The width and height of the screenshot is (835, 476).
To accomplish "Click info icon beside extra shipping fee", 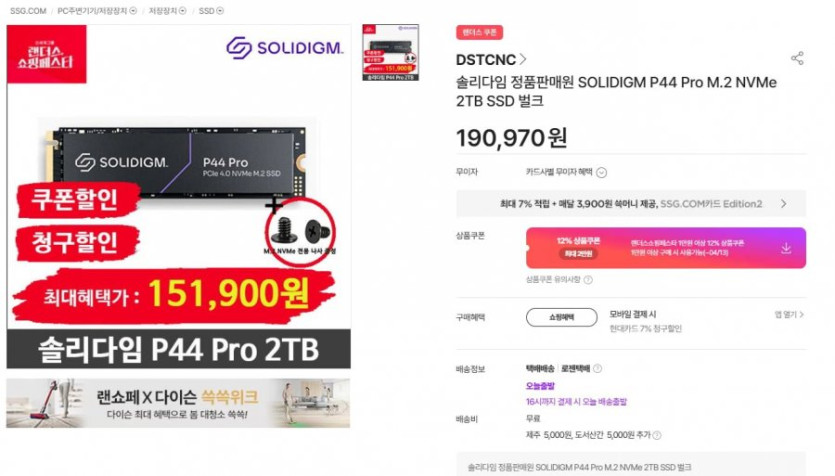I will [x=657, y=435].
